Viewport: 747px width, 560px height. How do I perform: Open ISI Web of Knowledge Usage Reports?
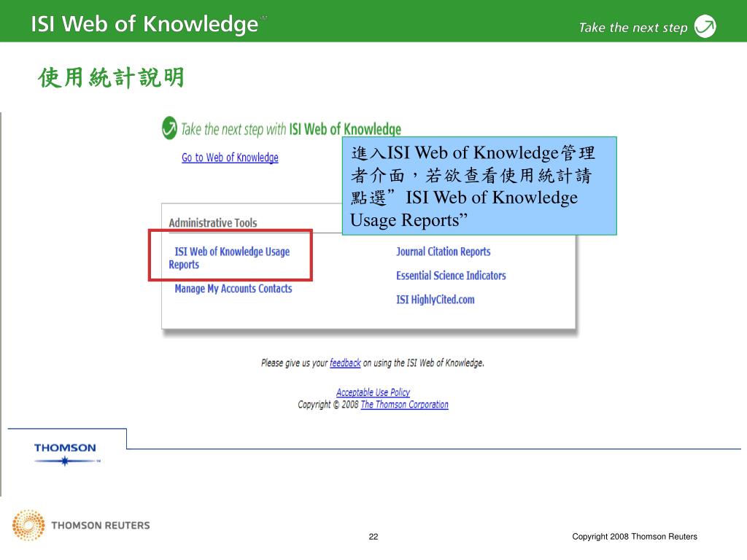[229, 257]
